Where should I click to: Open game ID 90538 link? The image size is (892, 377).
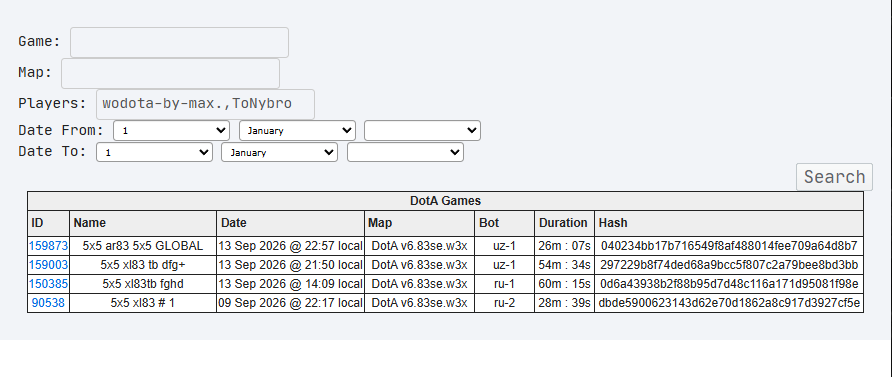click(48, 303)
